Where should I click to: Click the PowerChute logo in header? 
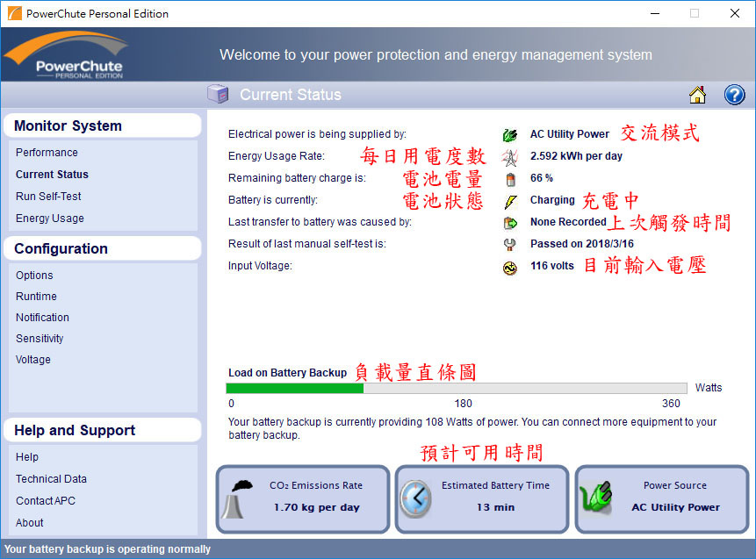tap(68, 55)
